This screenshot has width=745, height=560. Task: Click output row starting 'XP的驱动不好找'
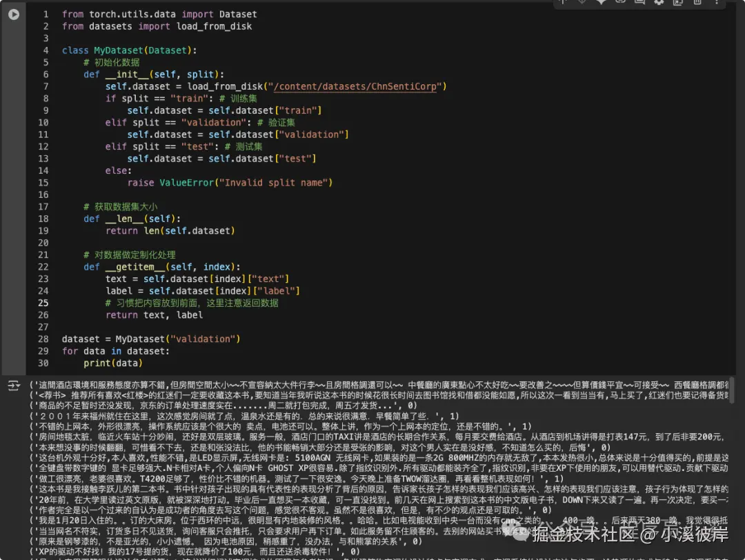(195, 552)
